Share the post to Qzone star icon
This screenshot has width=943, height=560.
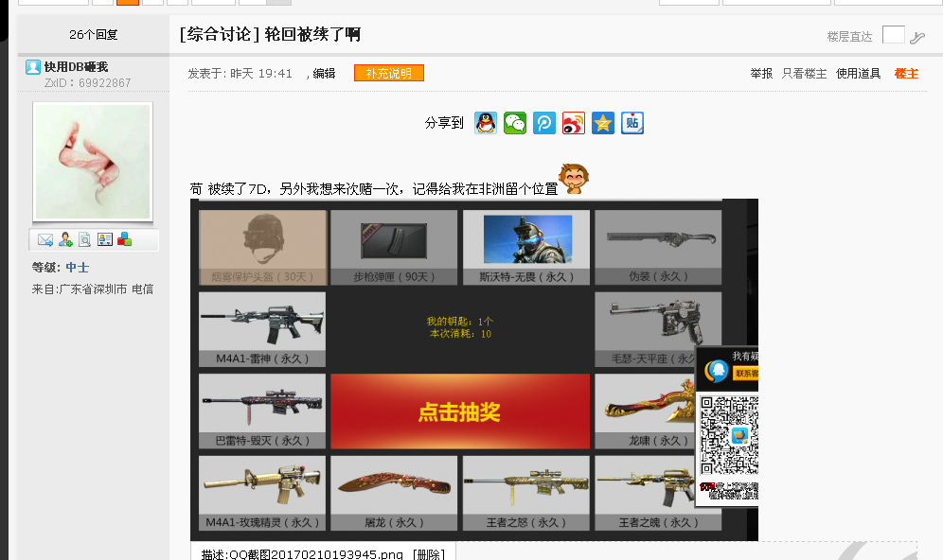coord(602,123)
